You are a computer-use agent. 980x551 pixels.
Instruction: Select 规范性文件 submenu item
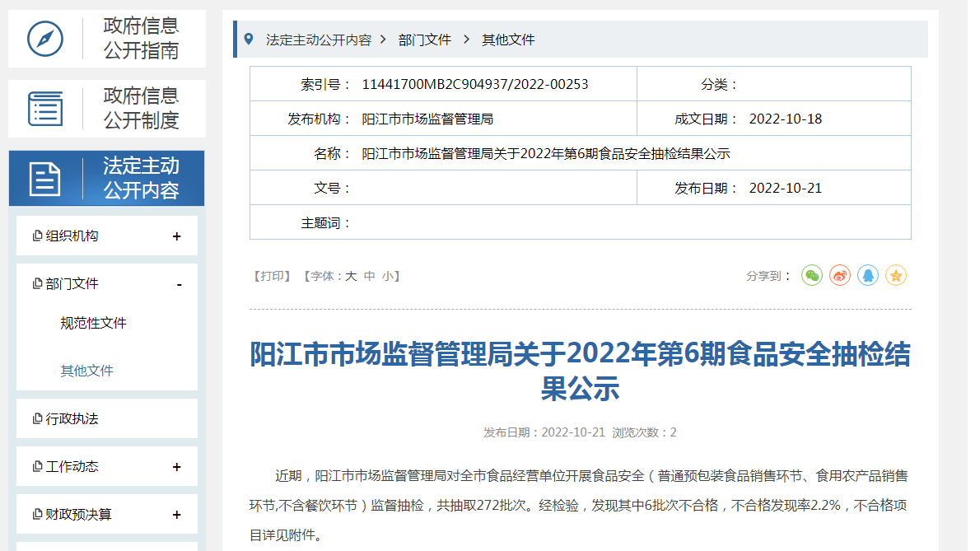pyautogui.click(x=93, y=323)
